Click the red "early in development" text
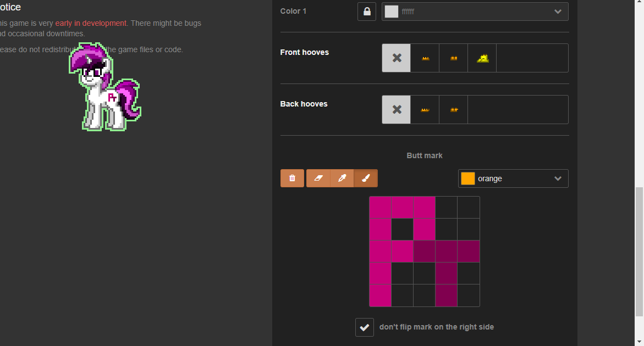This screenshot has height=346, width=644. click(91, 24)
